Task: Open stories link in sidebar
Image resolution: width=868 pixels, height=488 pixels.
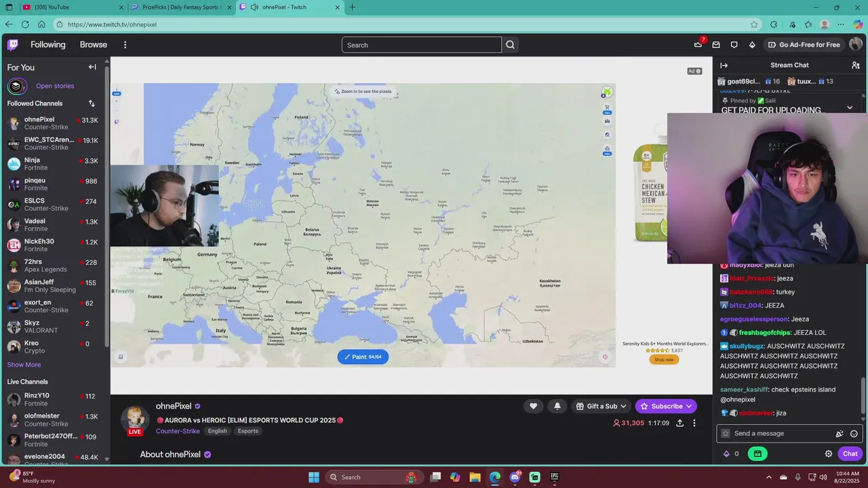Action: (55, 86)
